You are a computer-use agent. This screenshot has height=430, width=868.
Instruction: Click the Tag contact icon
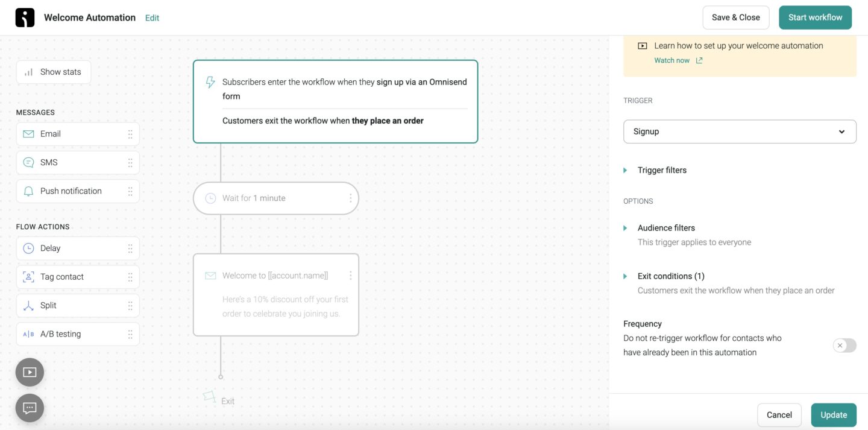pos(28,276)
